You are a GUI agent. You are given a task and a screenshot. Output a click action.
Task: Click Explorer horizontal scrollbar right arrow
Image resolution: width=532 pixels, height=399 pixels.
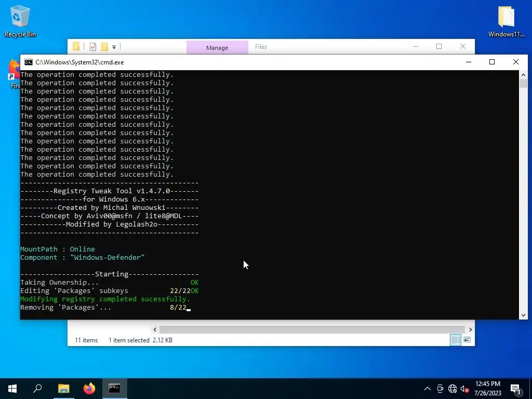coord(470,329)
